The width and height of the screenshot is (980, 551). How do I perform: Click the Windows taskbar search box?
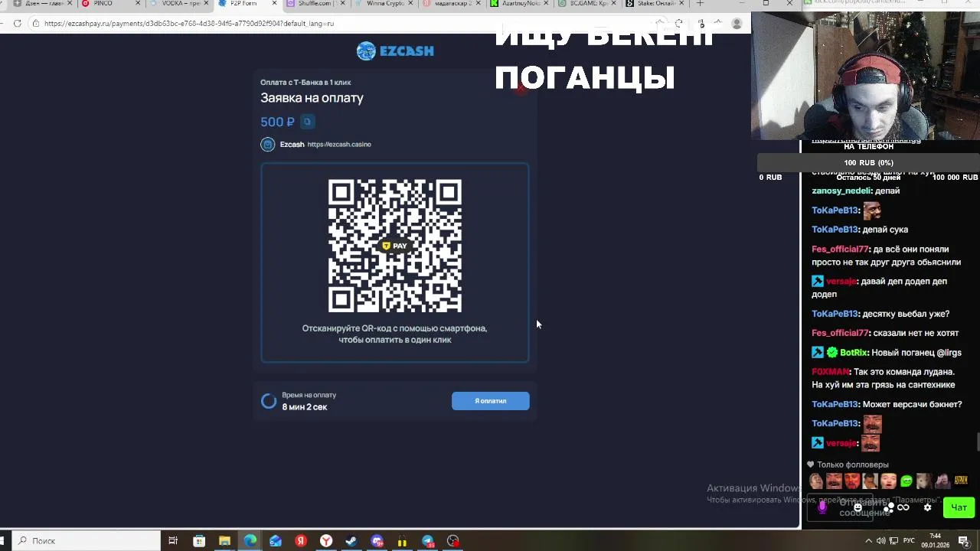tap(87, 541)
